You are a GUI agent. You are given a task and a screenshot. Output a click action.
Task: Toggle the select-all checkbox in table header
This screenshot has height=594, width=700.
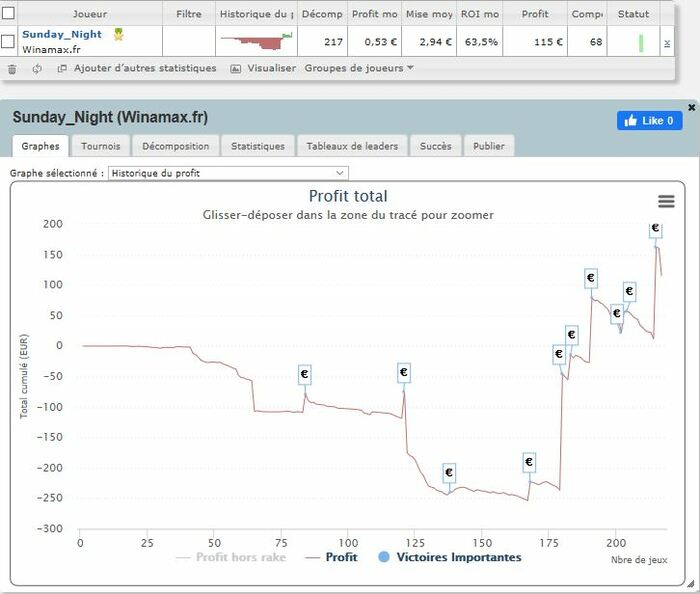pyautogui.click(x=9, y=14)
